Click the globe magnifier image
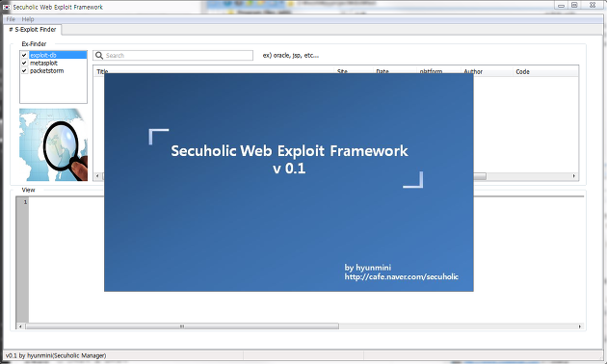The width and height of the screenshot is (607, 364). 53,144
